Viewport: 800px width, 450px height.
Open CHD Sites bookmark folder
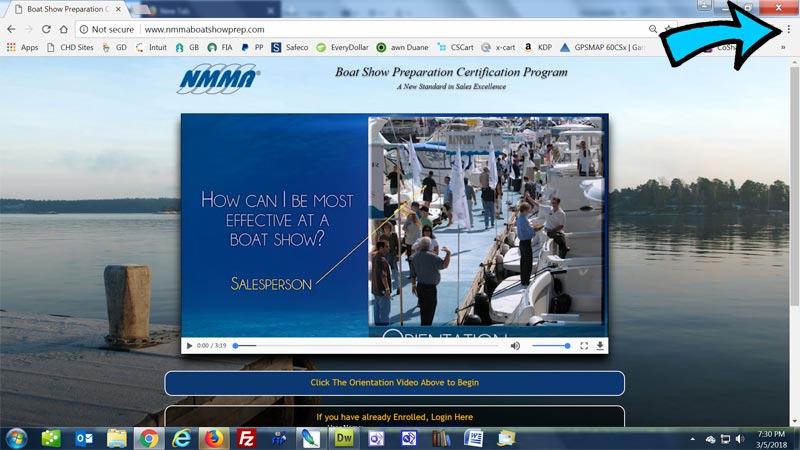pos(70,47)
